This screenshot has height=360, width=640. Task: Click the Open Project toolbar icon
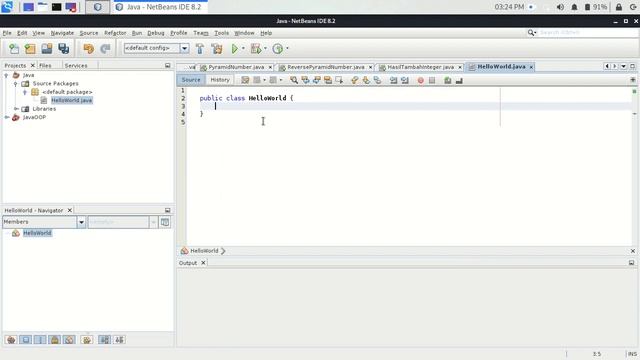47,49
